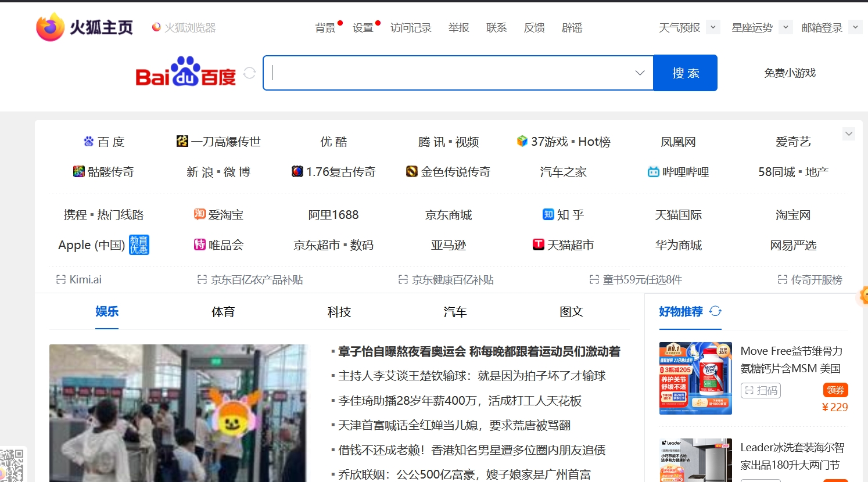Image resolution: width=868 pixels, height=482 pixels.
Task: Switch to the 科技 tab
Action: point(339,312)
